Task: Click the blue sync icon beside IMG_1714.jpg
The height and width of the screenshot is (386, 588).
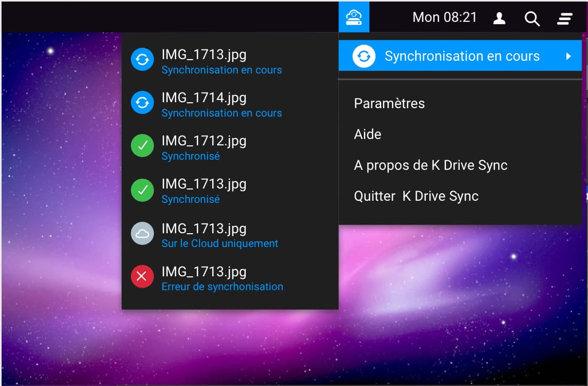Action: click(142, 103)
